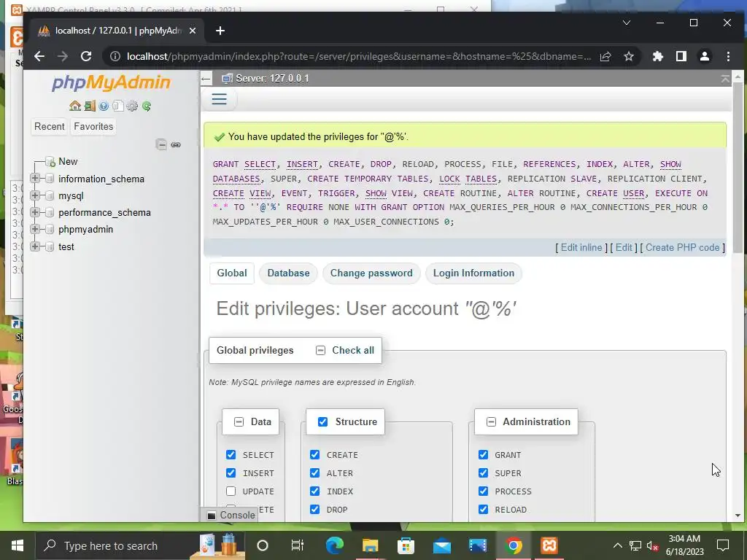This screenshot has width=747, height=560.
Task: Click the page settings collapse icon at top right
Action: (725, 79)
